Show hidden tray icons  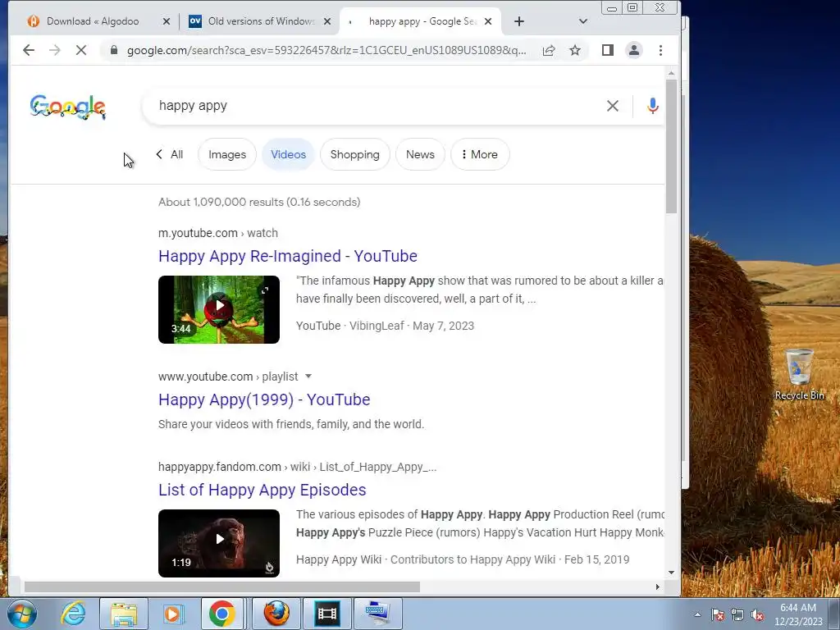(697, 614)
